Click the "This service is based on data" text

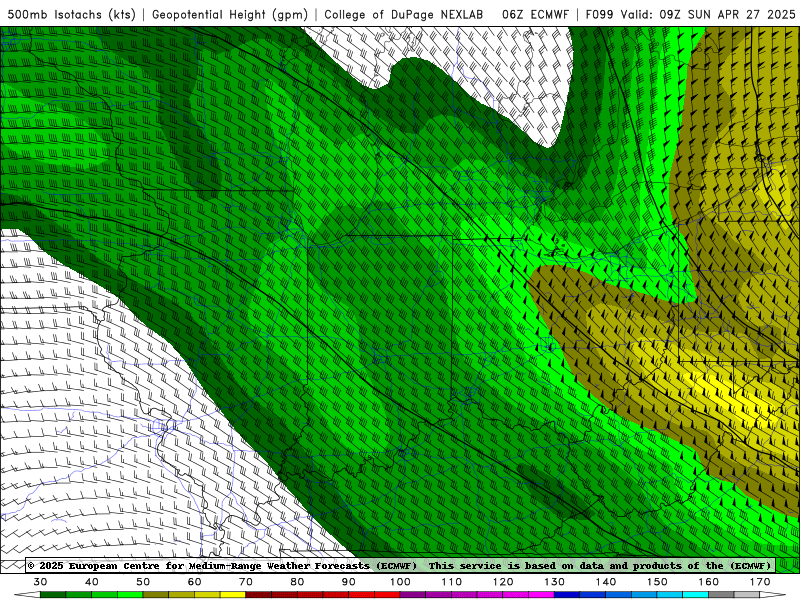(x=518, y=565)
